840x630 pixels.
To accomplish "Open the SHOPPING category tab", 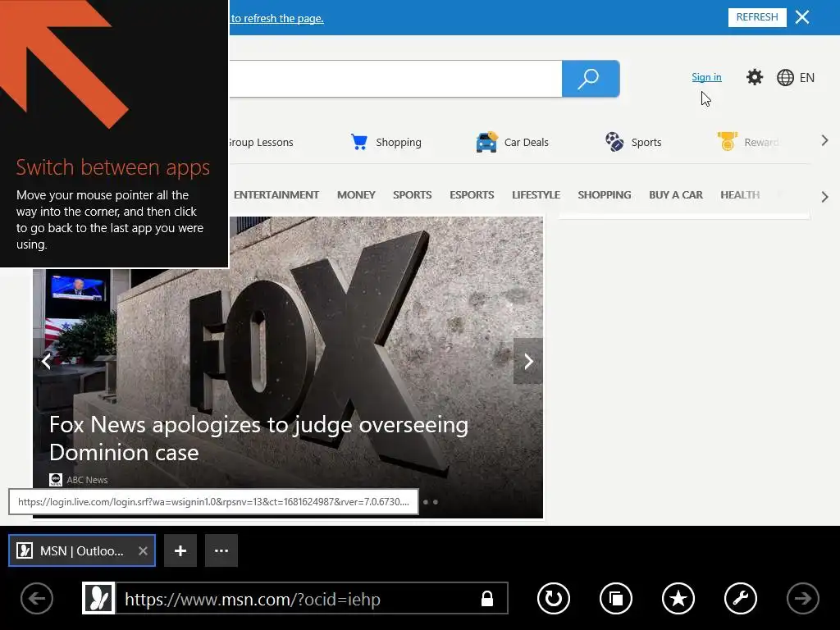I will coord(605,195).
